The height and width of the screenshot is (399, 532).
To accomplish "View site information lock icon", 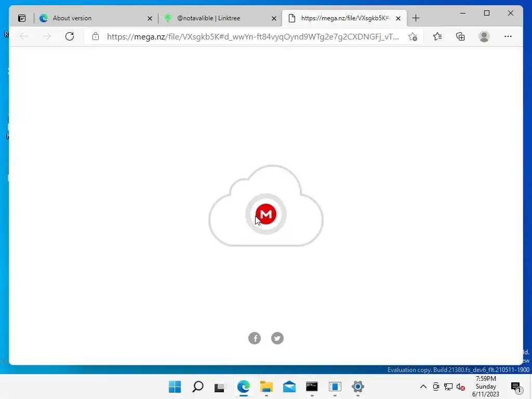I will (x=96, y=36).
